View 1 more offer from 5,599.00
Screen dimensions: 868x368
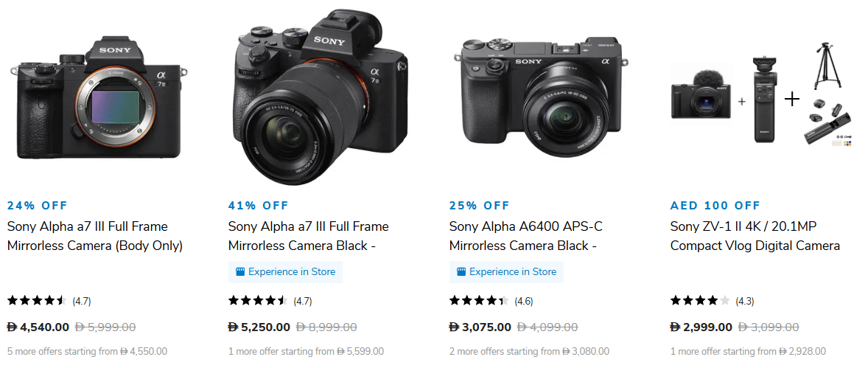pos(306,352)
